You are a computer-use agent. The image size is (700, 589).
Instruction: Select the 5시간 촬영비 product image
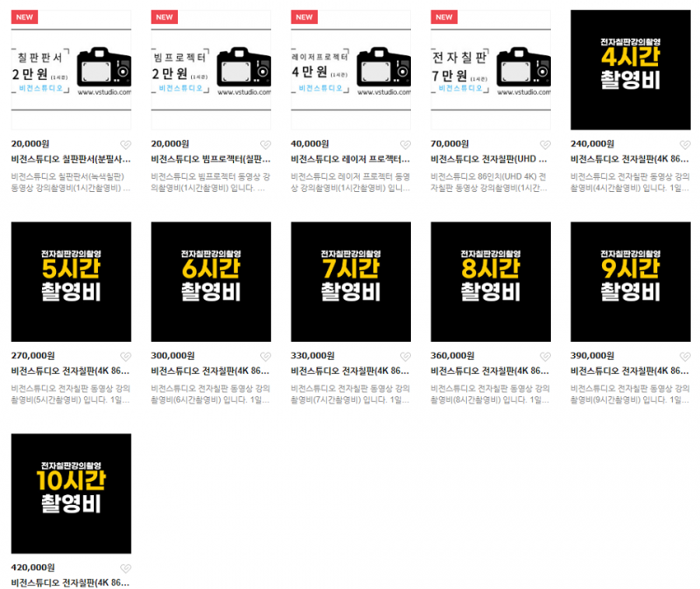71,282
